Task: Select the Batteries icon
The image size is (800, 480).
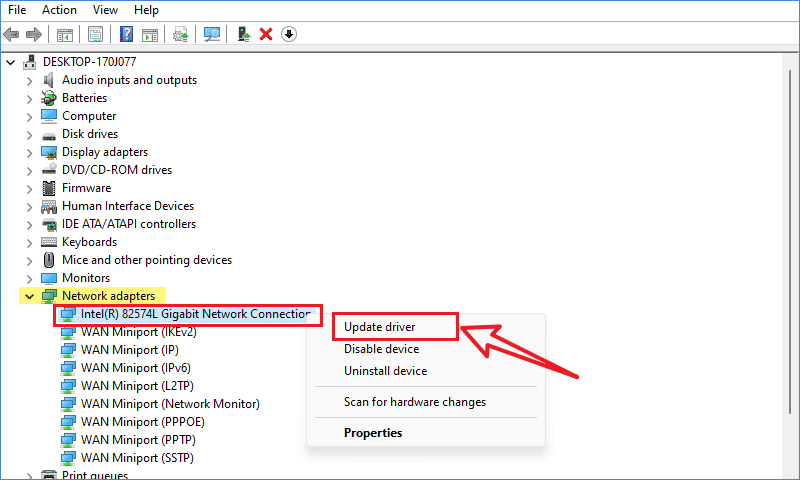Action: click(x=48, y=98)
